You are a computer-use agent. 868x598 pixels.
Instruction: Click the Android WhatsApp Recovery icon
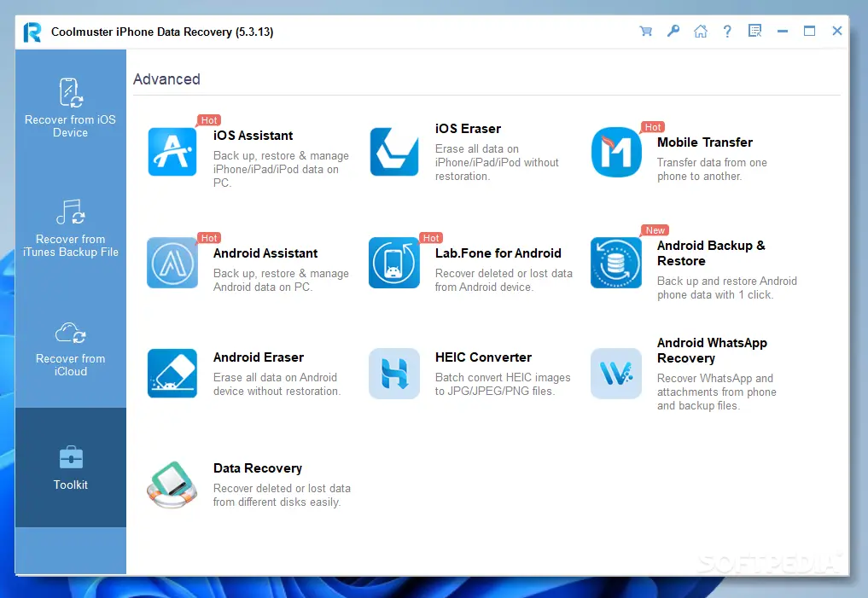(616, 374)
